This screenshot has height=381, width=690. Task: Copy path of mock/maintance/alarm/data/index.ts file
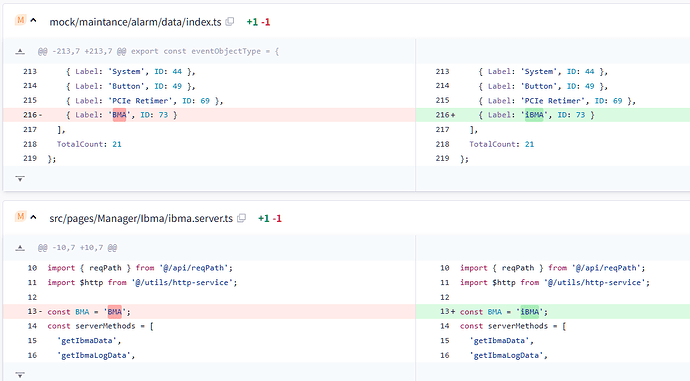(230, 22)
